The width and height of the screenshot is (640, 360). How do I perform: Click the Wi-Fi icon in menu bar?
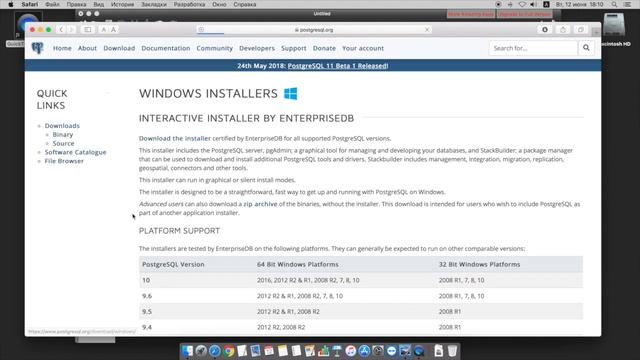pyautogui.click(x=522, y=4)
